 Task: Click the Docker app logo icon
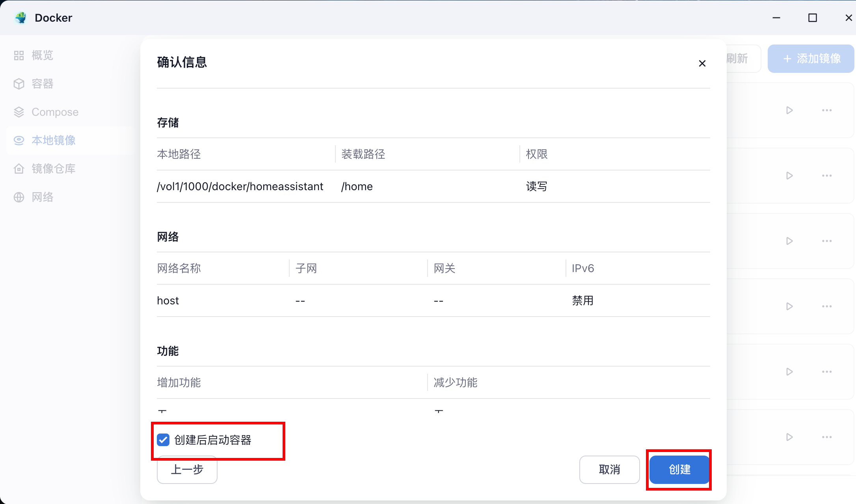pyautogui.click(x=20, y=18)
